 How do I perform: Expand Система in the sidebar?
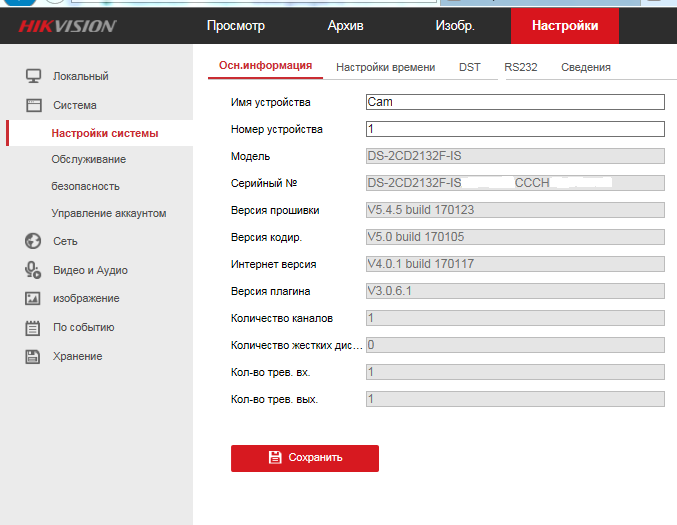[x=75, y=105]
